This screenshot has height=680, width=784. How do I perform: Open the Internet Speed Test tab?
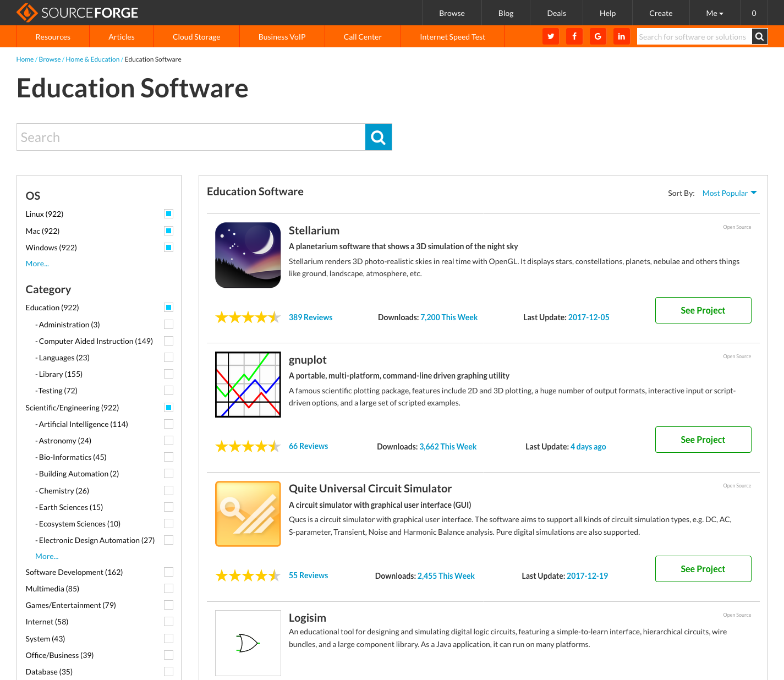point(452,37)
